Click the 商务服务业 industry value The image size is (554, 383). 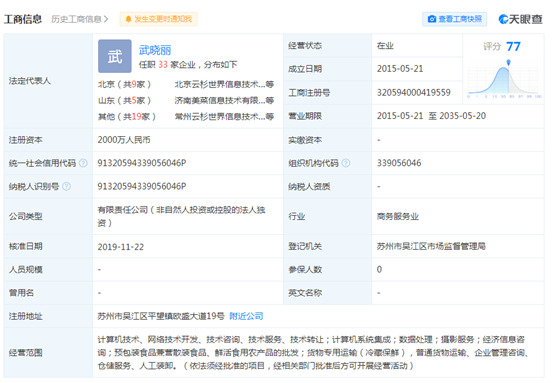[x=397, y=216]
